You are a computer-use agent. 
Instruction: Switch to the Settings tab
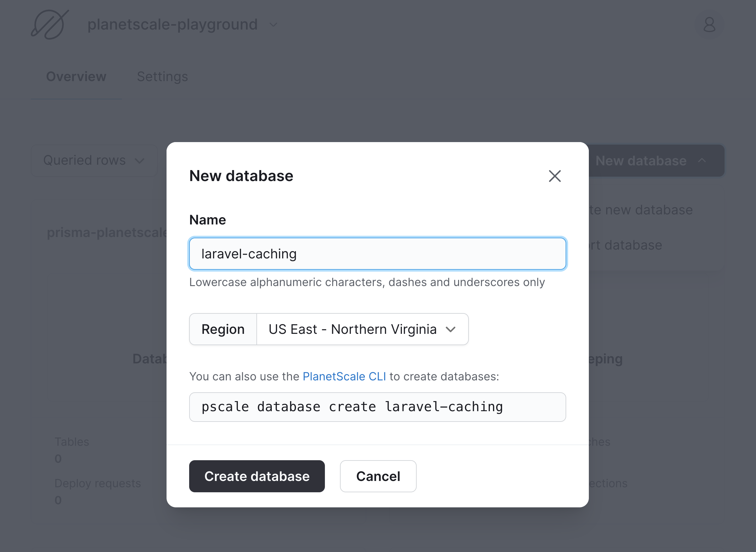point(162,76)
